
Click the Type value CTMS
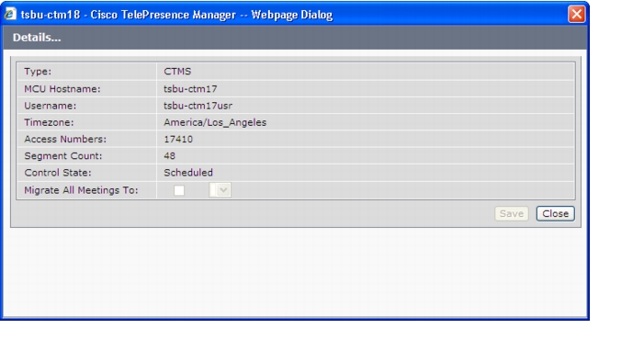tap(177, 72)
